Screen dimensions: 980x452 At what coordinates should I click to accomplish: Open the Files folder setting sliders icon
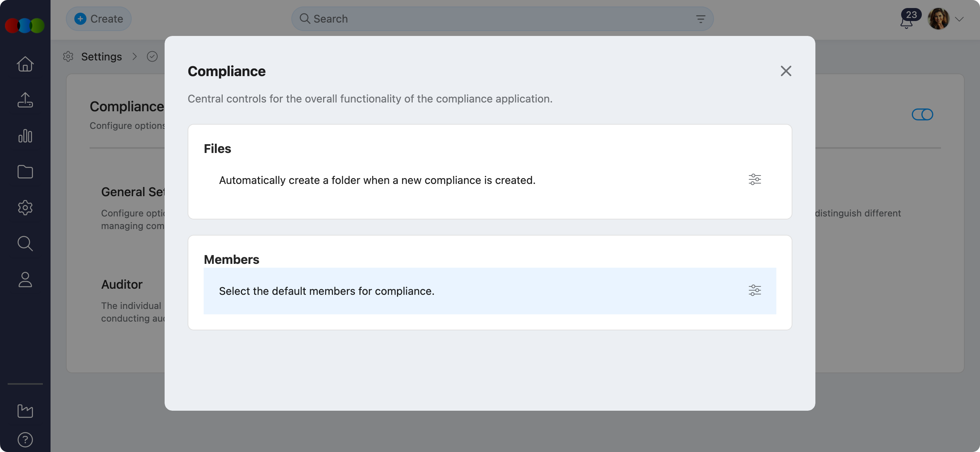tap(755, 179)
